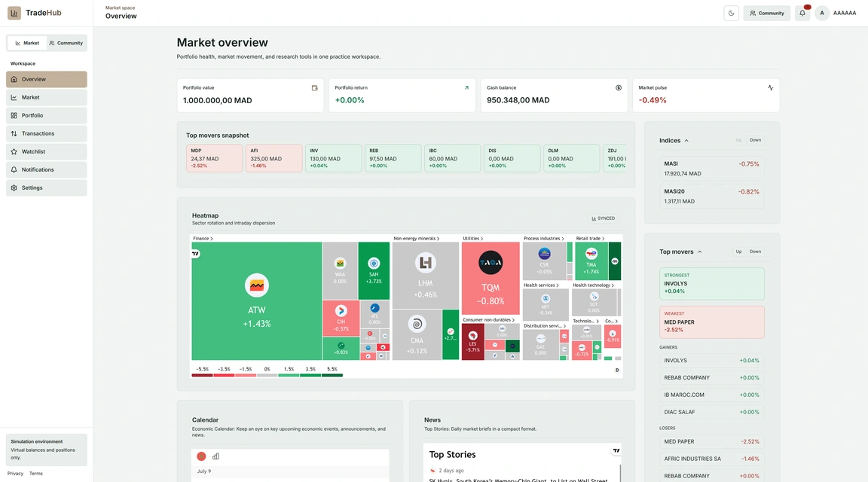Click dark red -5.5% legend swatch
The width and height of the screenshot is (868, 482).
coord(202,375)
